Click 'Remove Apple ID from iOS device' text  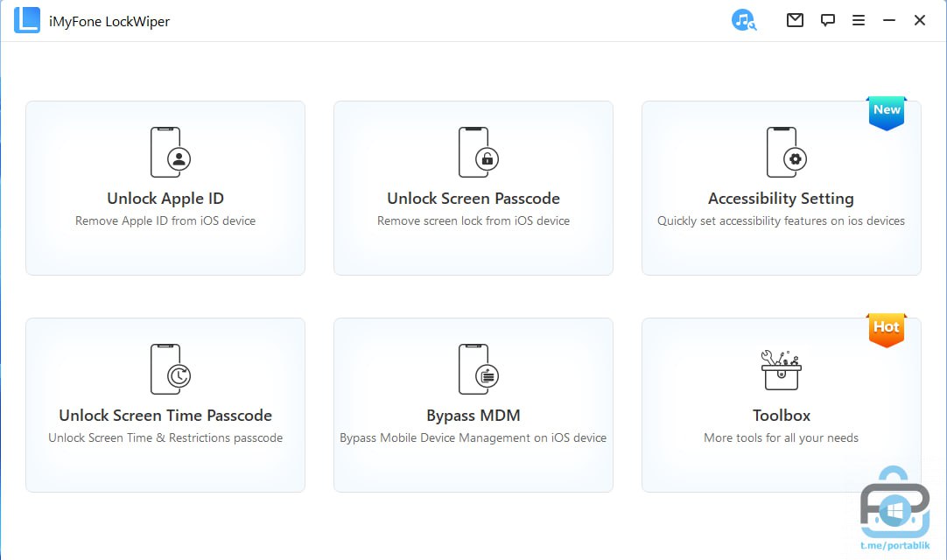click(x=165, y=221)
